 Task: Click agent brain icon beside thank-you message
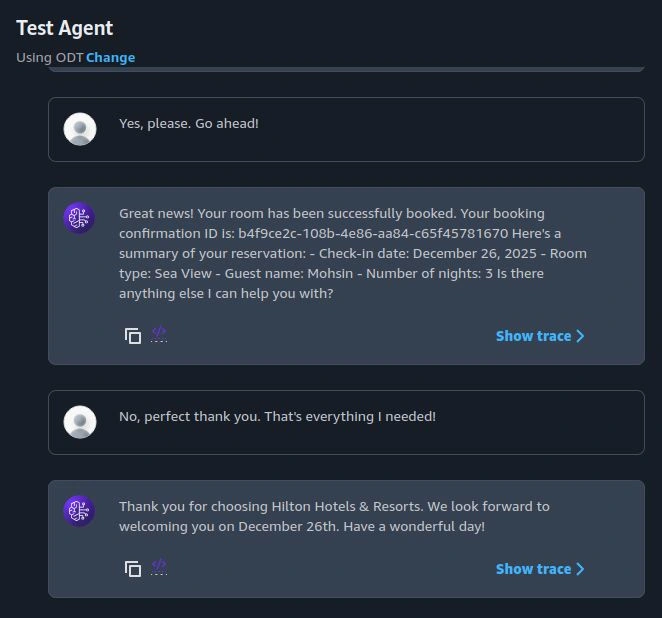[x=79, y=511]
